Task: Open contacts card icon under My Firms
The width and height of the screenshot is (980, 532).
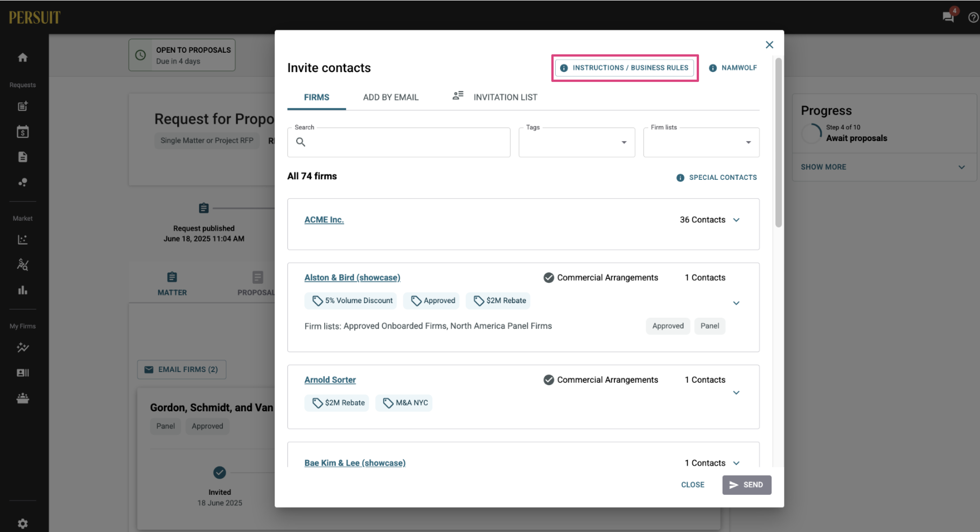Action: coord(23,373)
